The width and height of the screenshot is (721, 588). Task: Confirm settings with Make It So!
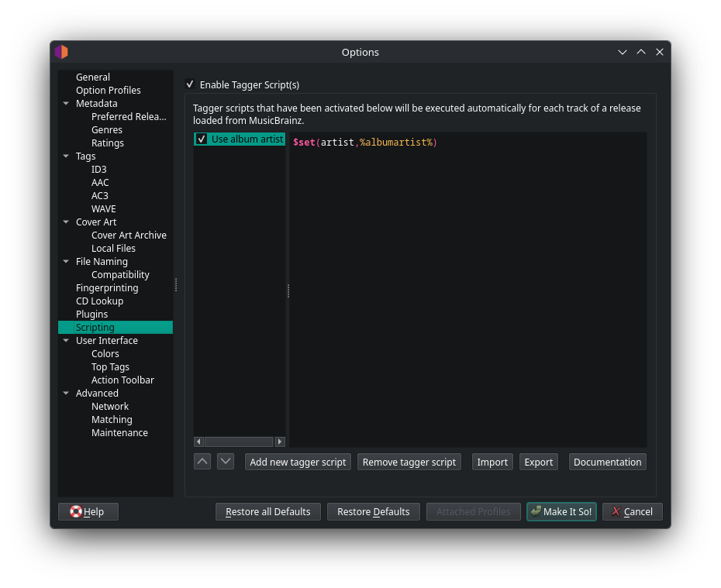pyautogui.click(x=561, y=511)
